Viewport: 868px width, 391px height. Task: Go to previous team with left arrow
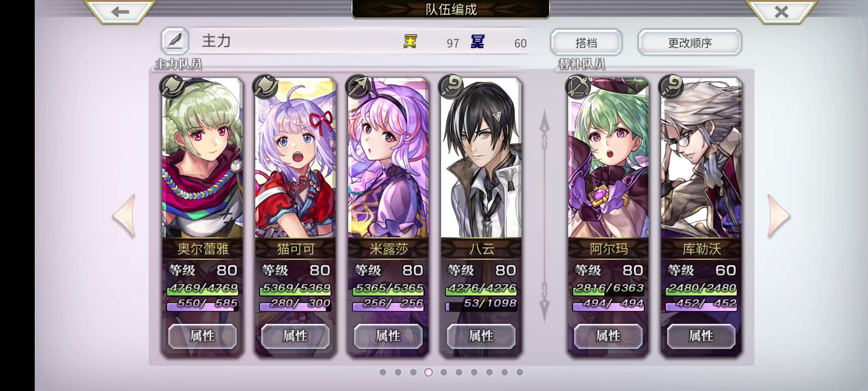[125, 216]
